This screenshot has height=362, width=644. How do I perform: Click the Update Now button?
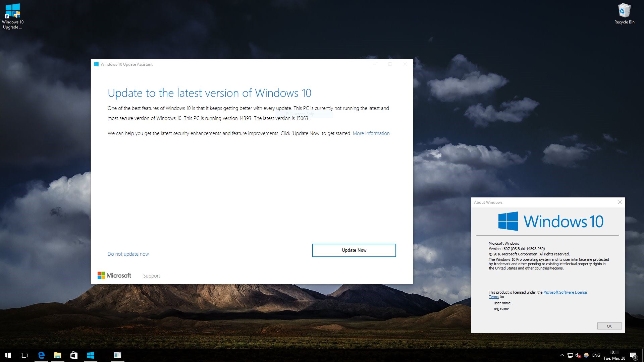[354, 250]
